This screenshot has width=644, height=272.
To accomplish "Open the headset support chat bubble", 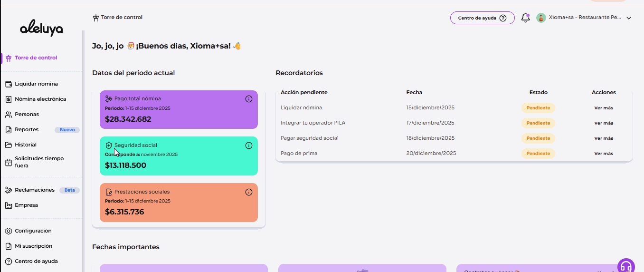I will click(x=626, y=266).
